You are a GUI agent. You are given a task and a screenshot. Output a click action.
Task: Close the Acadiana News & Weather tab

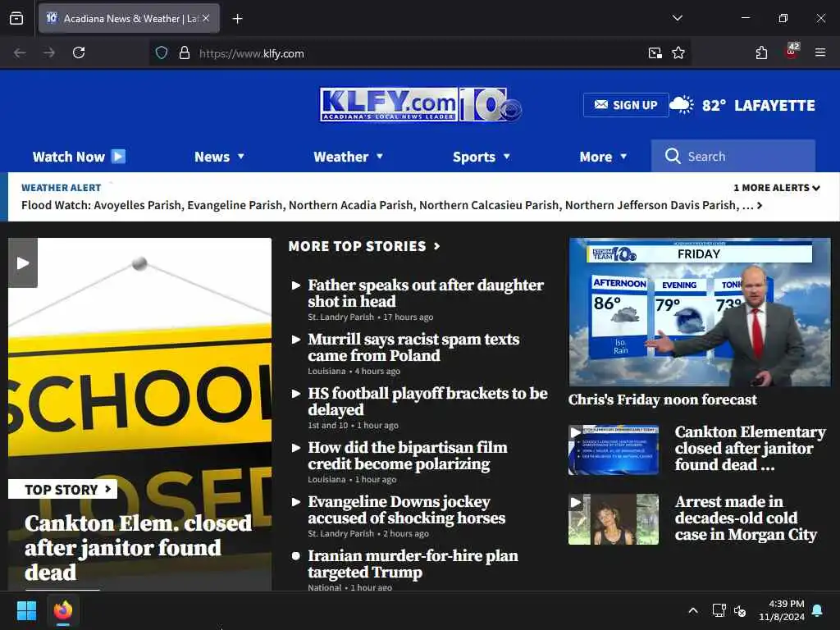(x=206, y=18)
